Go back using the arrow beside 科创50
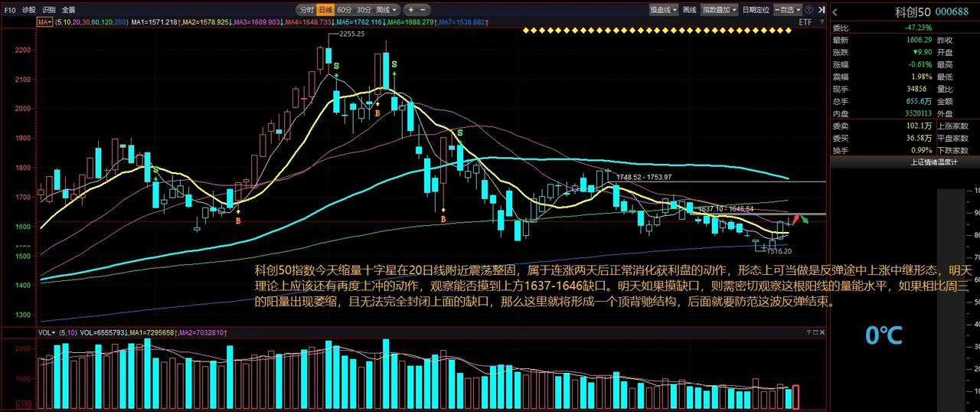The width and height of the screenshot is (980, 412). point(835,11)
